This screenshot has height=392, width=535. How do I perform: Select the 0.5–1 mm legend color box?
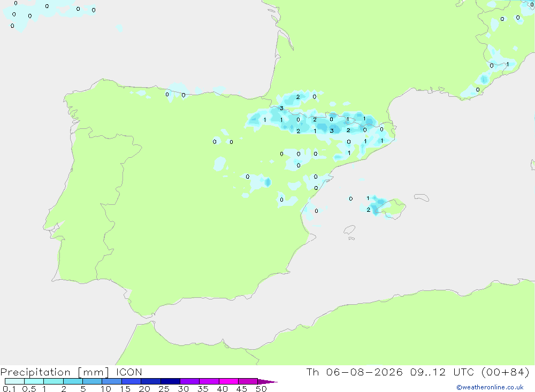tap(34, 381)
